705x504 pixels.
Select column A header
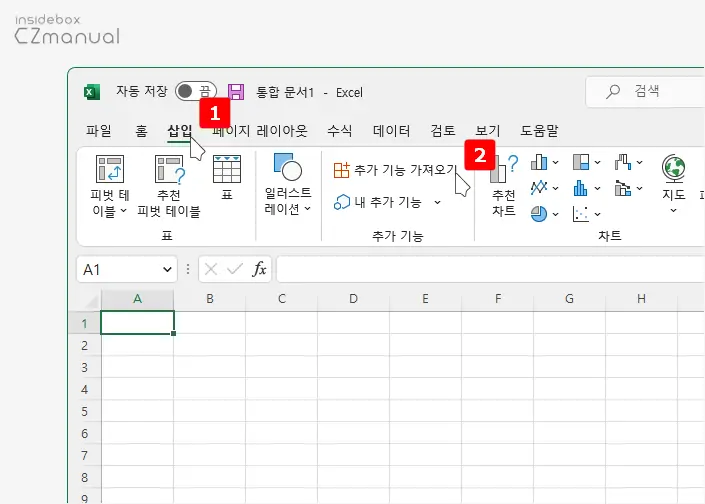138,299
